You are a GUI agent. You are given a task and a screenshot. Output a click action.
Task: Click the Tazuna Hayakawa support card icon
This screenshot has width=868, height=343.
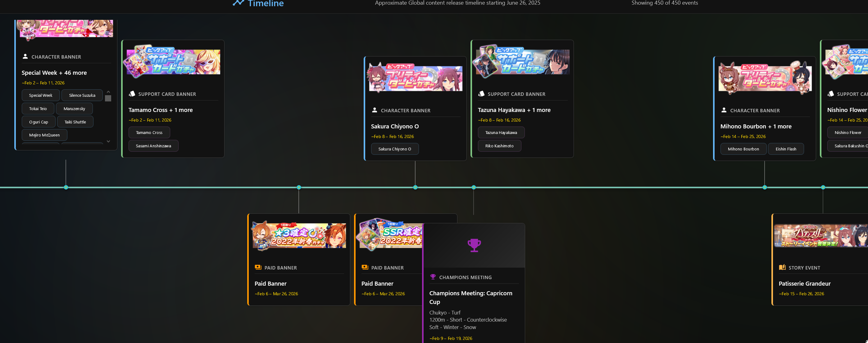(481, 94)
